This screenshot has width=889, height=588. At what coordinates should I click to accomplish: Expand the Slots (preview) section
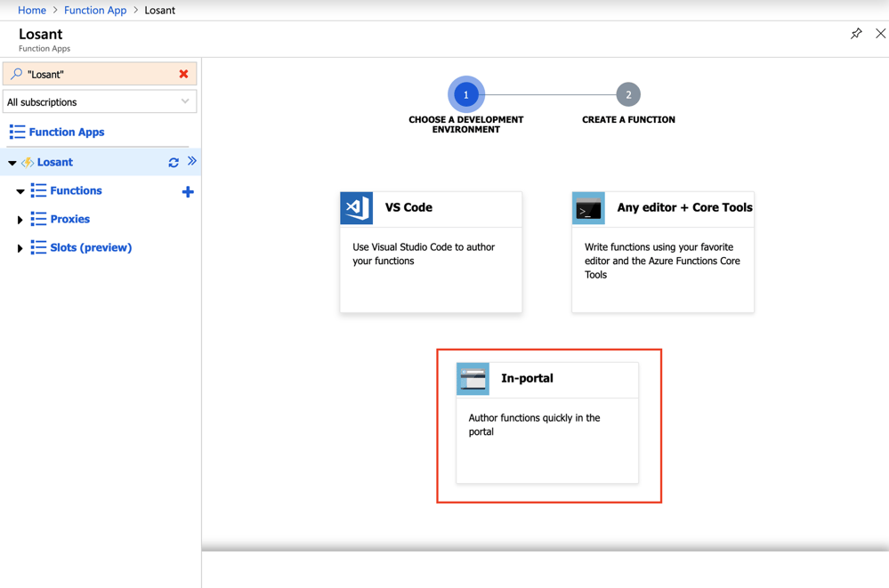20,247
